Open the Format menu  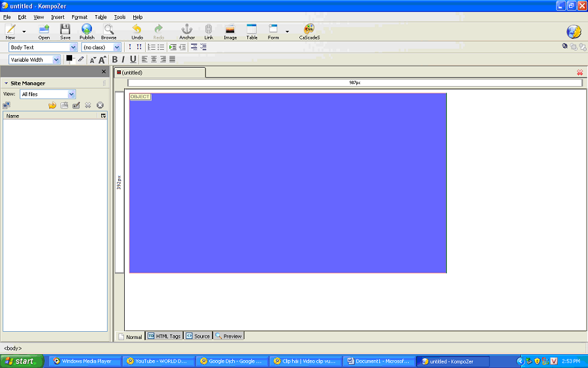tap(79, 17)
